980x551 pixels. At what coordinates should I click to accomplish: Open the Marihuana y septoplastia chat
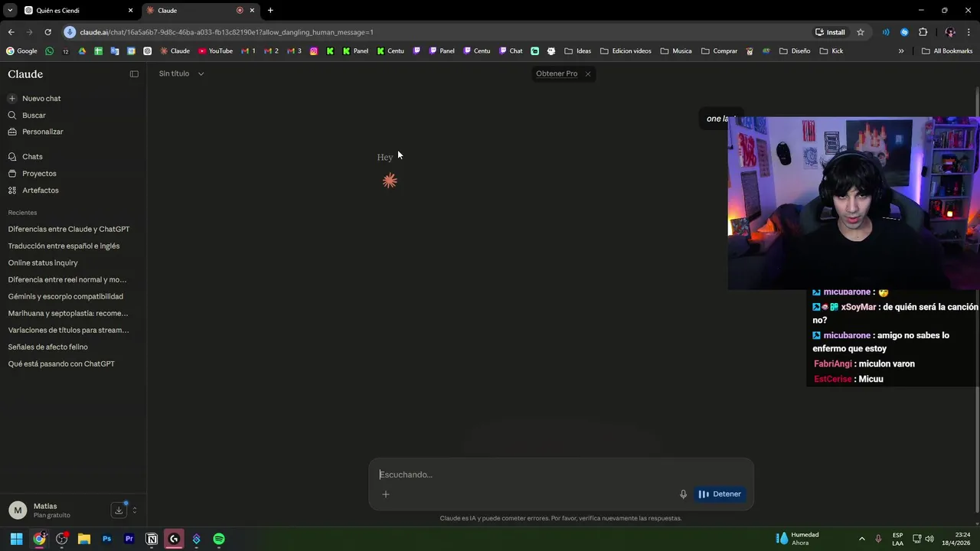(68, 314)
